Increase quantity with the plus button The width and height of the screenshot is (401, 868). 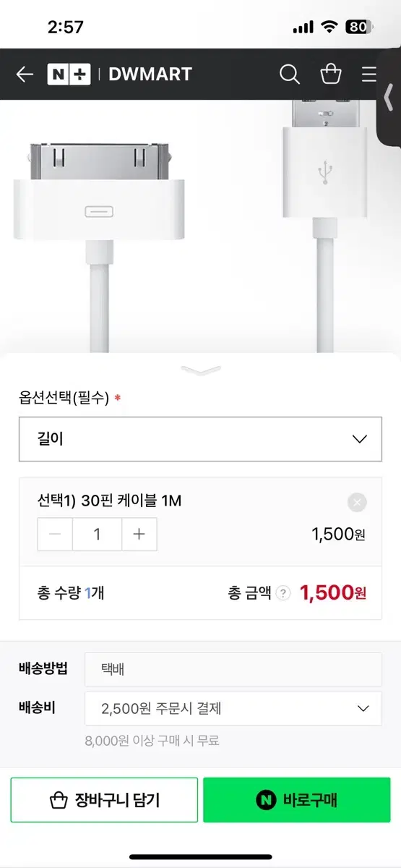[x=139, y=535]
